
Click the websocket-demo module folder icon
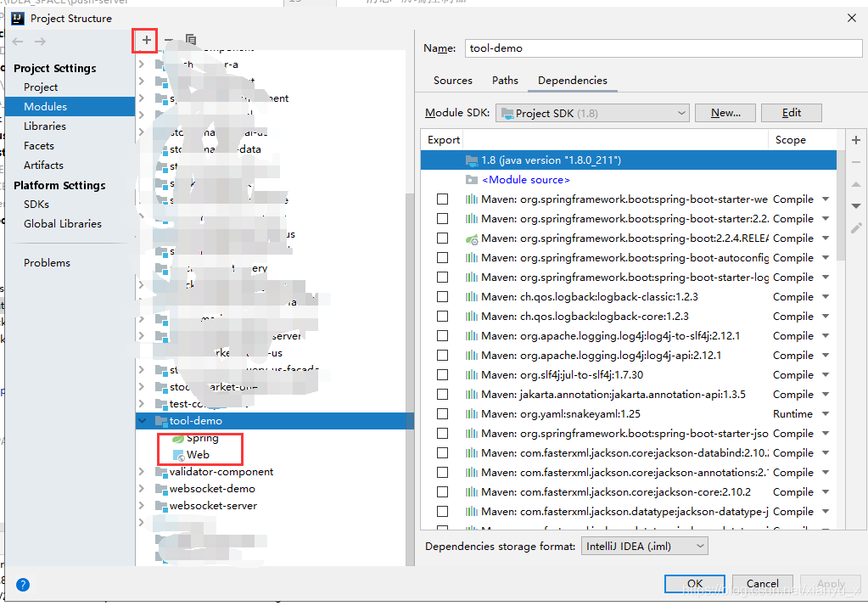[161, 489]
